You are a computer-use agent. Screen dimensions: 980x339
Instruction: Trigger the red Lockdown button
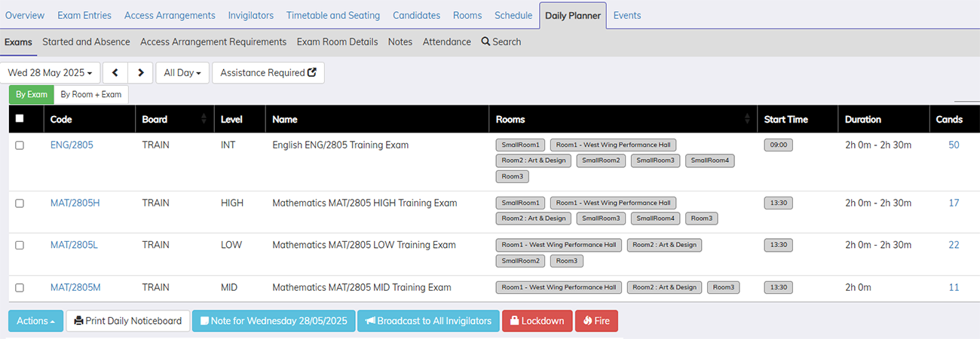(x=537, y=321)
